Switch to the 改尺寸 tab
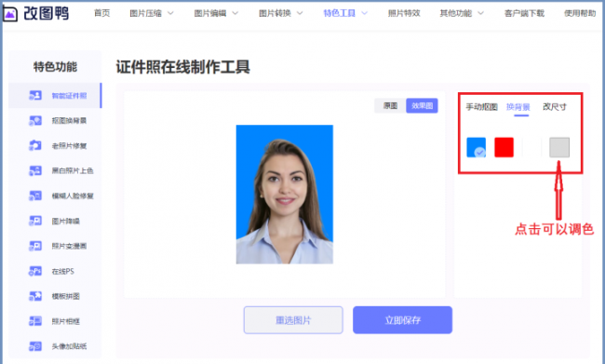Screen dimensions: 605x364 [x=555, y=107]
